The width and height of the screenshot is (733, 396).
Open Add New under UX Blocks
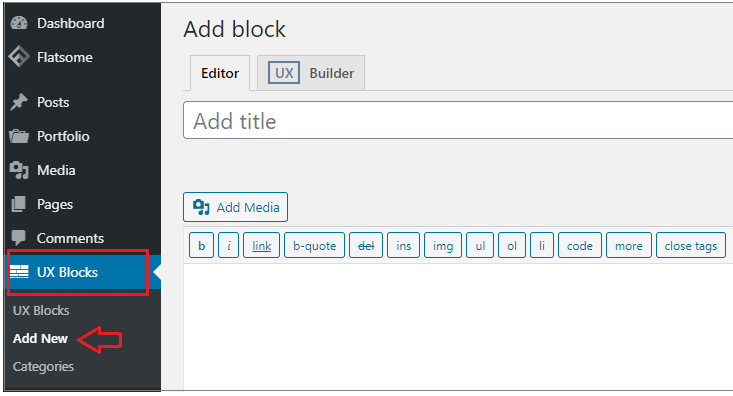40,338
